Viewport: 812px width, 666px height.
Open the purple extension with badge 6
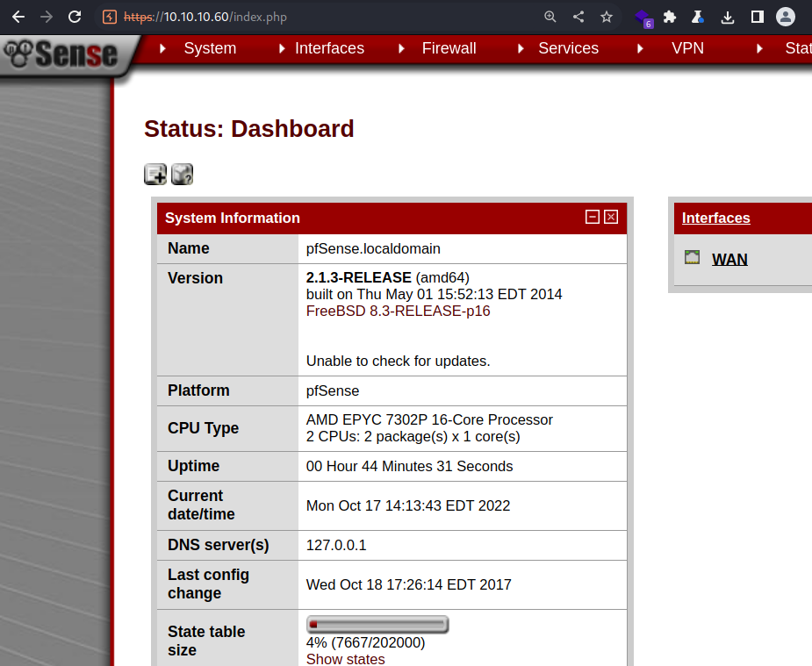pyautogui.click(x=643, y=18)
